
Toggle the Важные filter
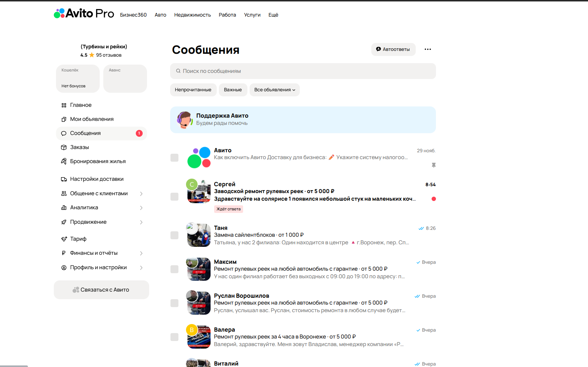(233, 90)
